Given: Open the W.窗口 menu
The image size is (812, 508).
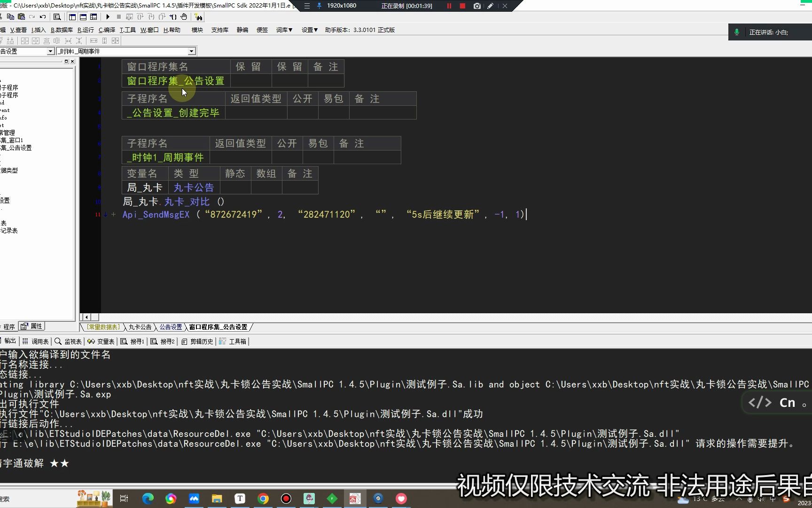Looking at the screenshot, I should point(149,30).
